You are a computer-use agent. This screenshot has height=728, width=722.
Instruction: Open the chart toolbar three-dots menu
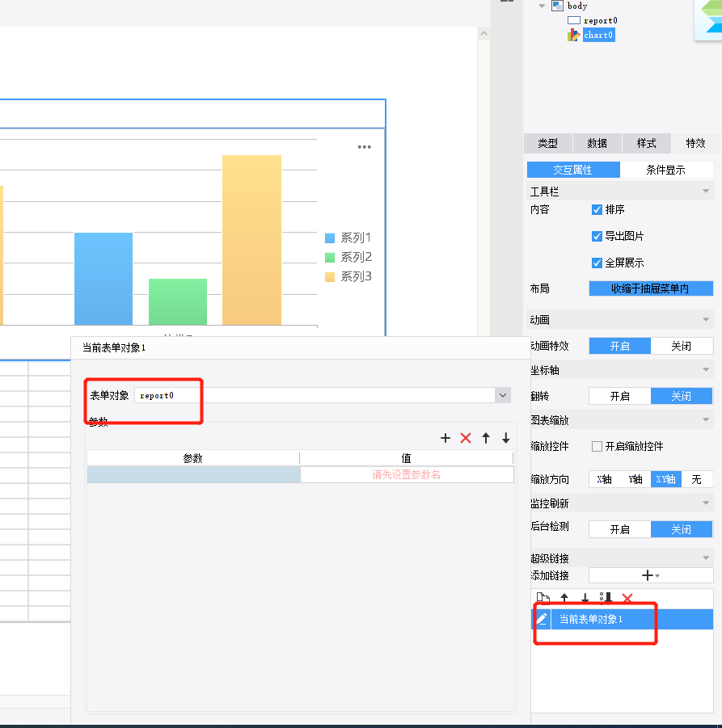(x=365, y=147)
